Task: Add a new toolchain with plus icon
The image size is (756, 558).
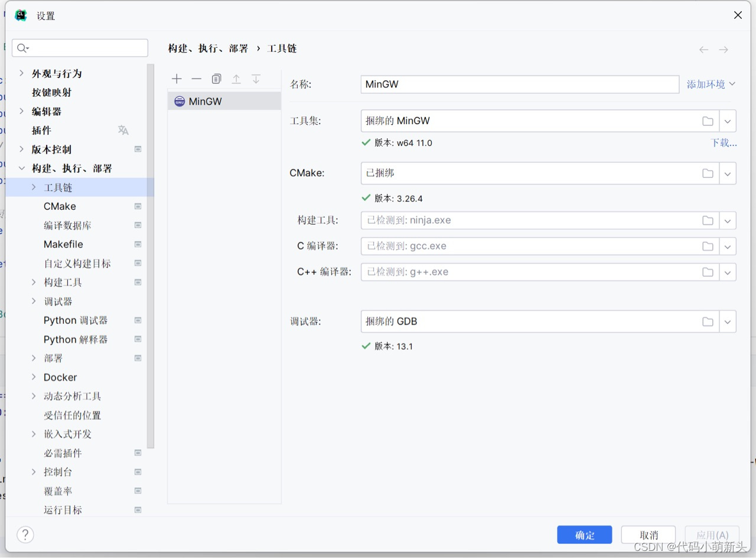Action: coord(177,79)
